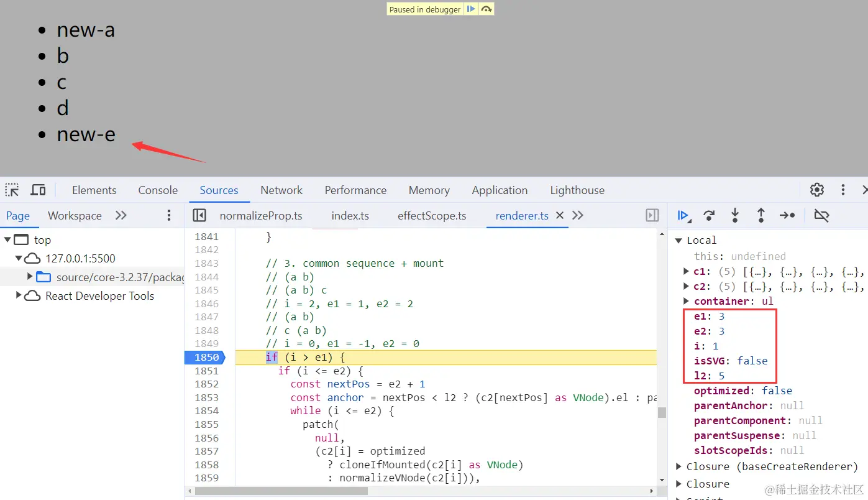Open the Application tab
The width and height of the screenshot is (868, 500).
pyautogui.click(x=500, y=190)
